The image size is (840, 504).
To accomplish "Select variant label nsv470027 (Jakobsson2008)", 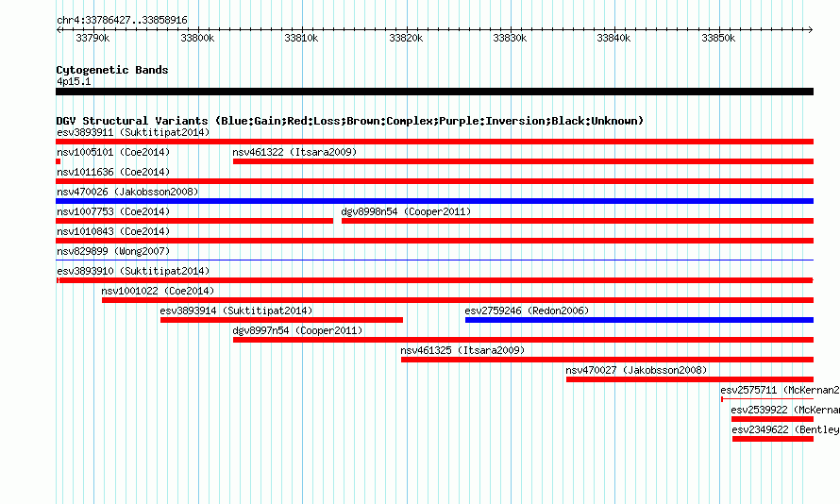I will pyautogui.click(x=636, y=370).
